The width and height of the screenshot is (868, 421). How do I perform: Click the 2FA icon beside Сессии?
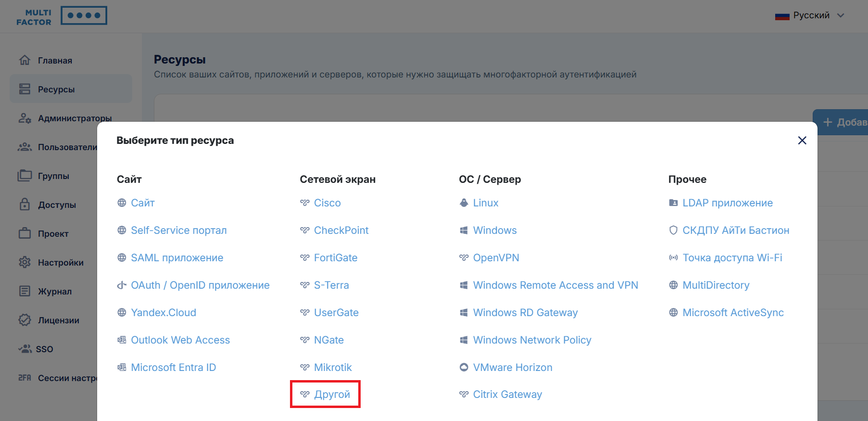pyautogui.click(x=25, y=378)
